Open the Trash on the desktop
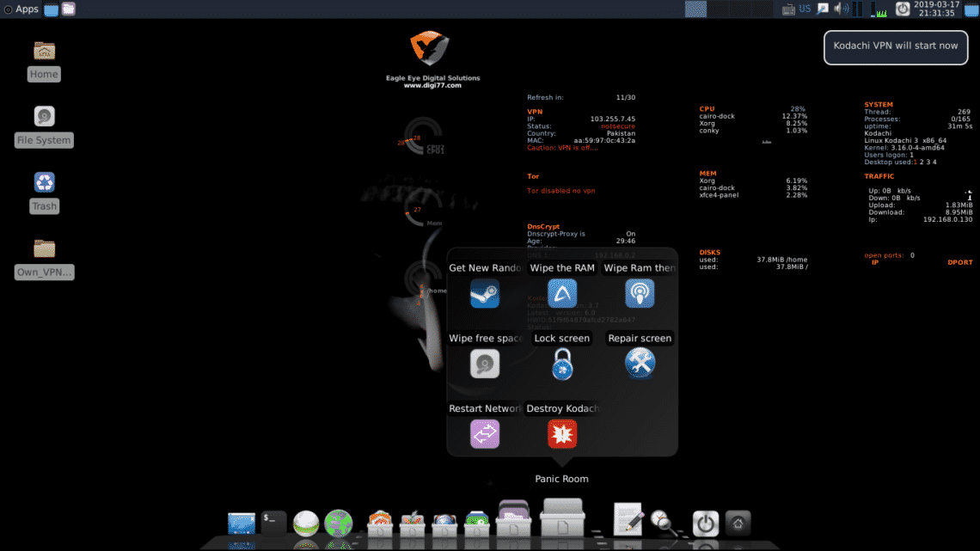The width and height of the screenshot is (980, 551). [x=44, y=191]
